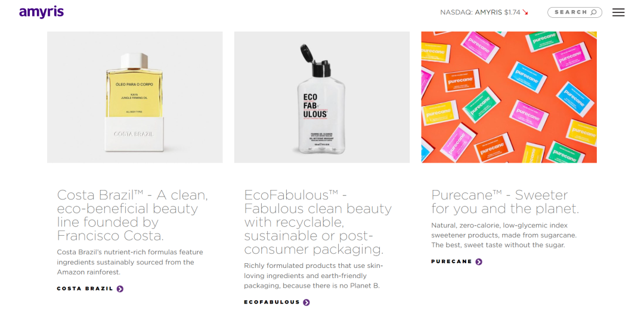
Task: Select the EcoFabulous cleanser bottle image
Action: tap(322, 97)
